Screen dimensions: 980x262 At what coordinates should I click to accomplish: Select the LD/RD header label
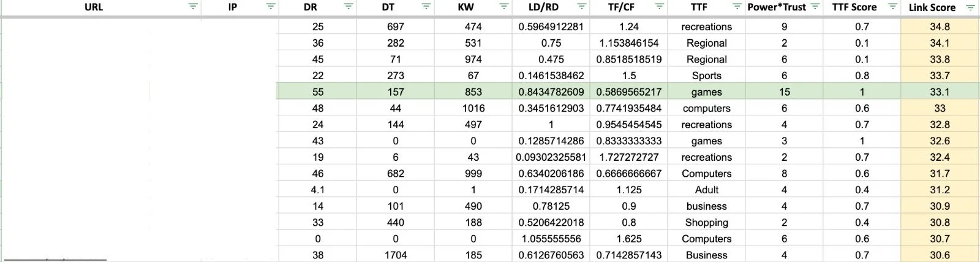tap(543, 7)
